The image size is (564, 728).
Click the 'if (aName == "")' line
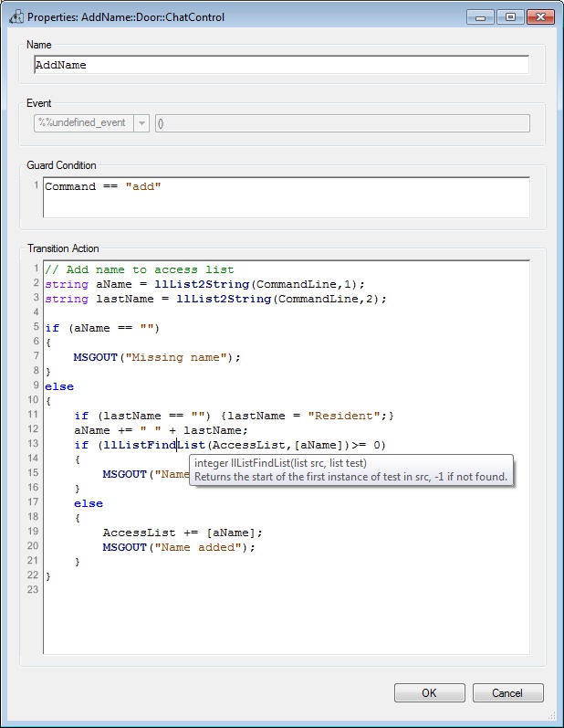point(102,328)
